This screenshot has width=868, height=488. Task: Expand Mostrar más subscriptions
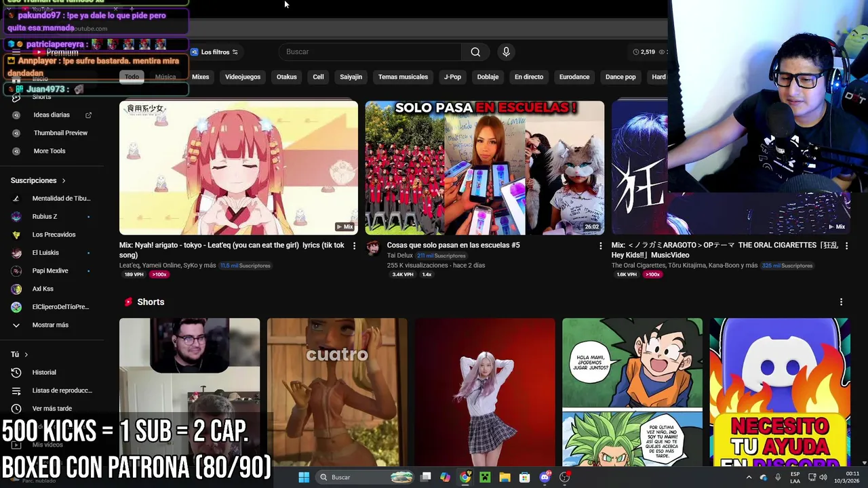tap(50, 325)
